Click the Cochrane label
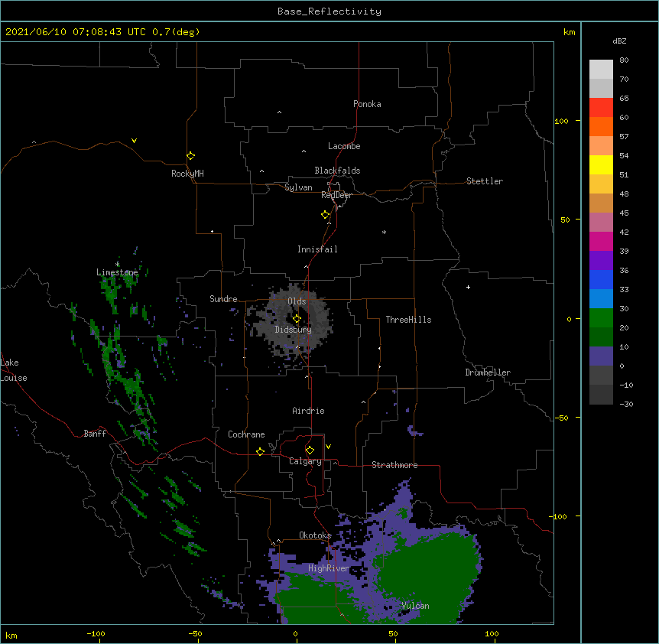The height and width of the screenshot is (644, 659). [x=246, y=434]
